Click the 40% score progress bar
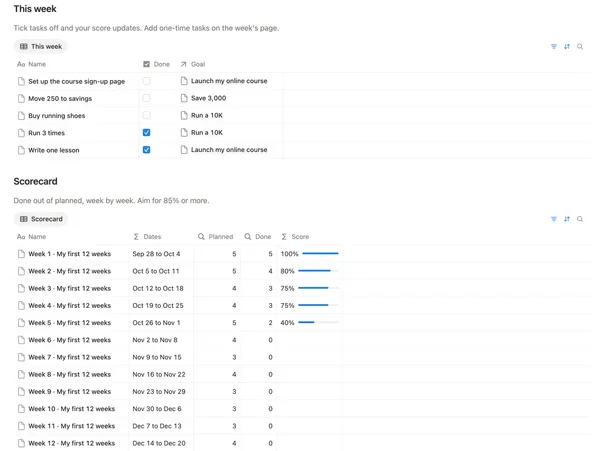The image size is (600, 451). (318, 322)
